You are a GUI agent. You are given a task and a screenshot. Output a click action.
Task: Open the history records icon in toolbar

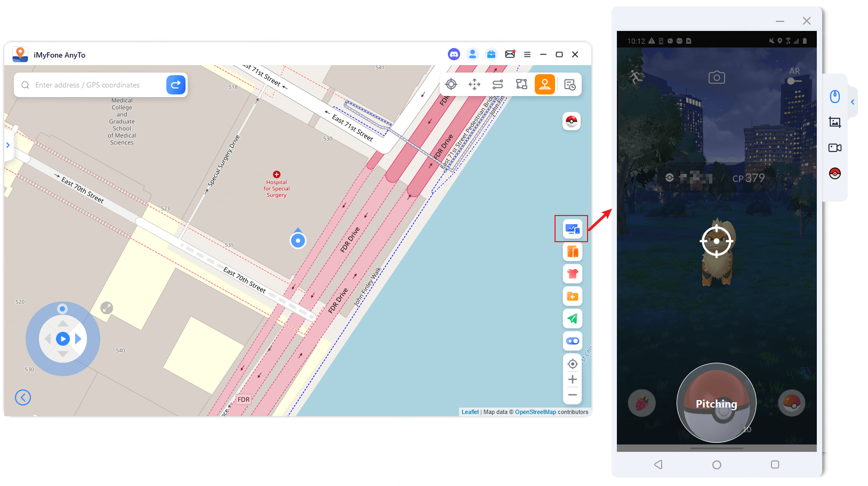point(569,85)
